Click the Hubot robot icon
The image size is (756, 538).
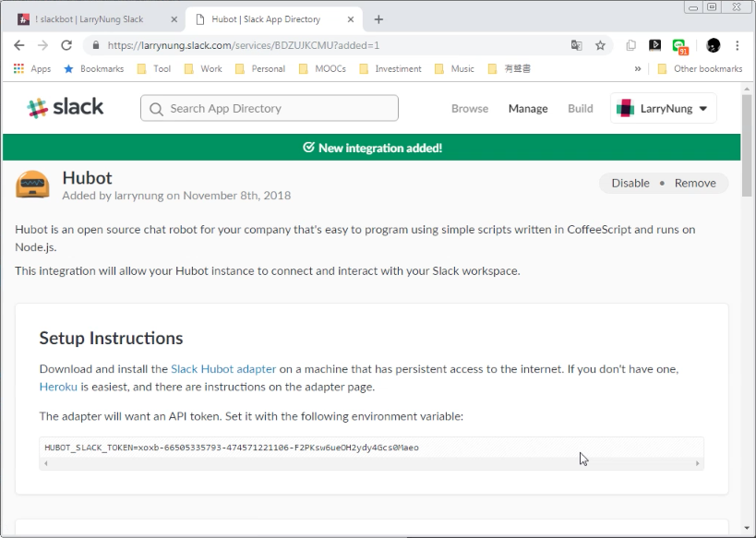(x=32, y=185)
